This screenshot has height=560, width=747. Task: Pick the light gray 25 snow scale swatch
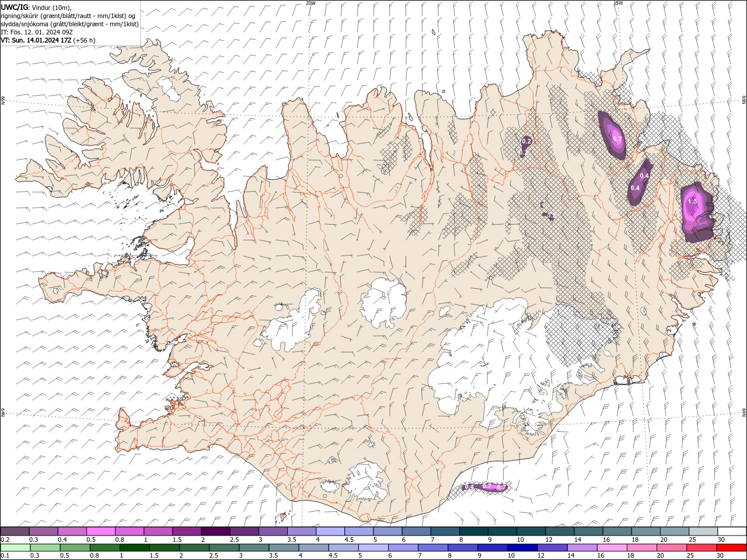click(x=703, y=531)
